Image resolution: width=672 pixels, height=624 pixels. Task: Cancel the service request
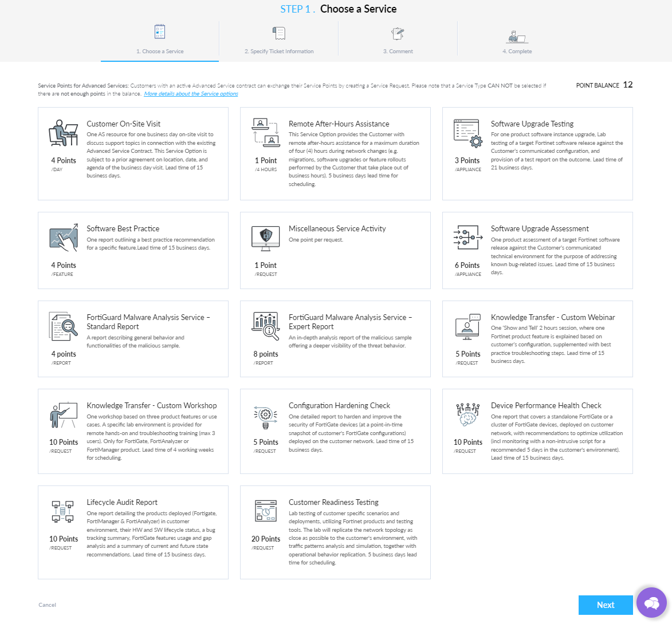tap(47, 605)
